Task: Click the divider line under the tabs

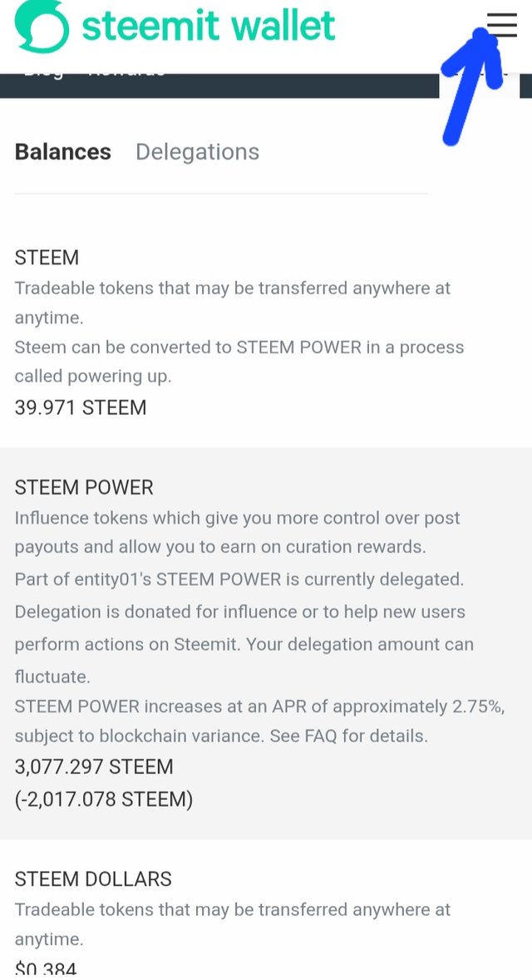Action: coord(221,194)
